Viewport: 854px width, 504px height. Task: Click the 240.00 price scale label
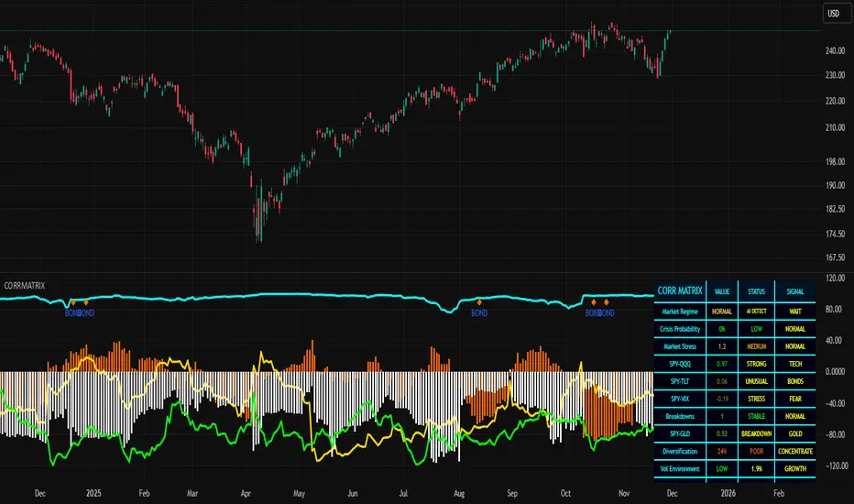(835, 50)
